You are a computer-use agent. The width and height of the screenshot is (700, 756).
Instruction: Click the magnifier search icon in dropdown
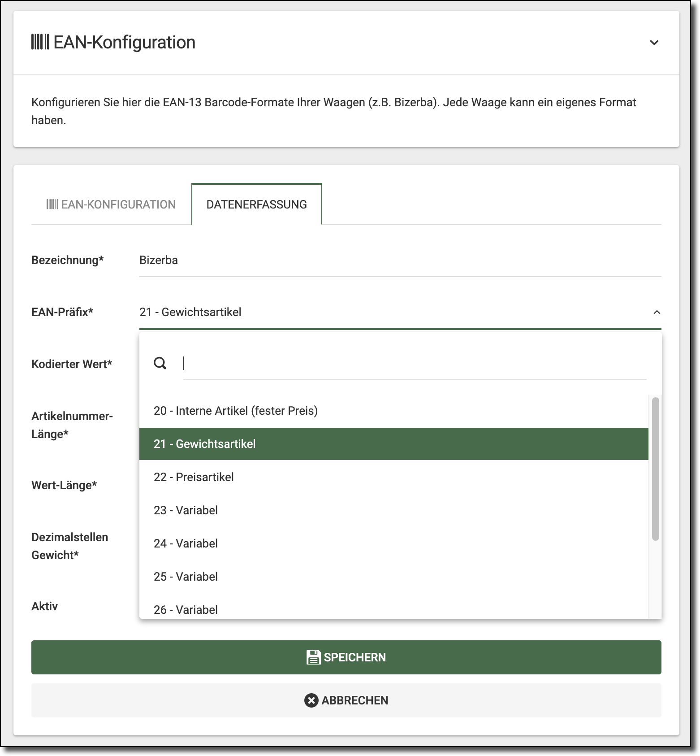click(x=160, y=363)
